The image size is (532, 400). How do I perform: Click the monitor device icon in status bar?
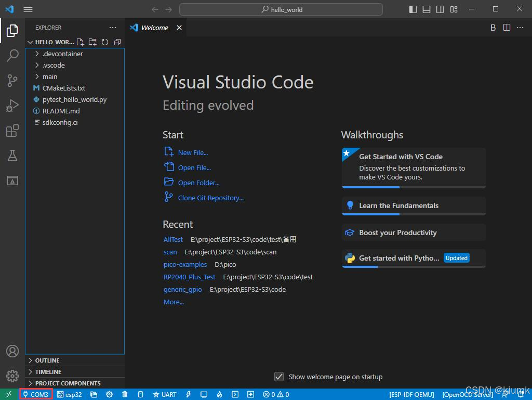click(204, 394)
